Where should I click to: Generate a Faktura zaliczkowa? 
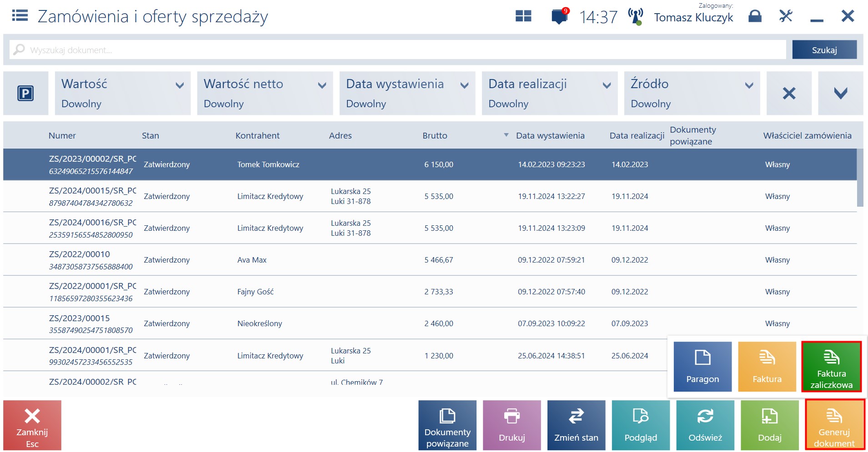click(832, 367)
